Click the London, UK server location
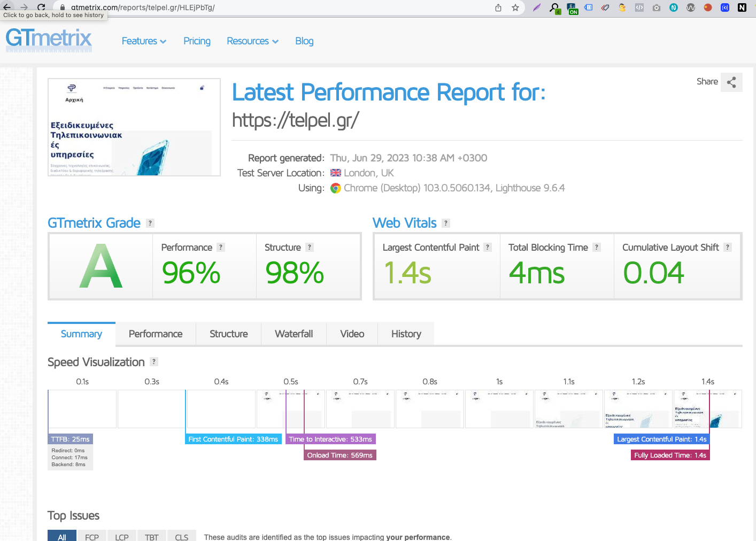The height and width of the screenshot is (541, 756). click(x=369, y=173)
